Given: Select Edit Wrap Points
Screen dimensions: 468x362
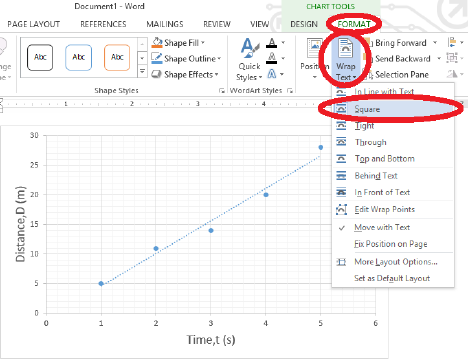Looking at the screenshot, I should 393,209.
